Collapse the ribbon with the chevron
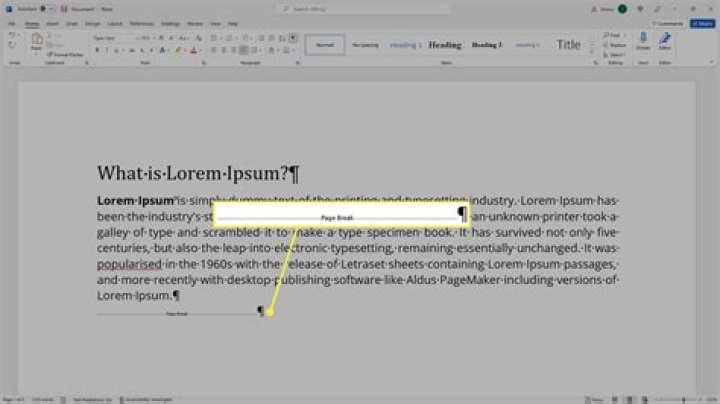 (711, 62)
